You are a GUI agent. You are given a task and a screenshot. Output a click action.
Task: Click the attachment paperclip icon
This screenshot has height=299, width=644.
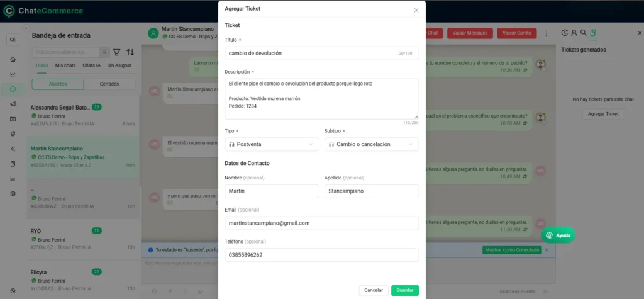pyautogui.click(x=170, y=291)
